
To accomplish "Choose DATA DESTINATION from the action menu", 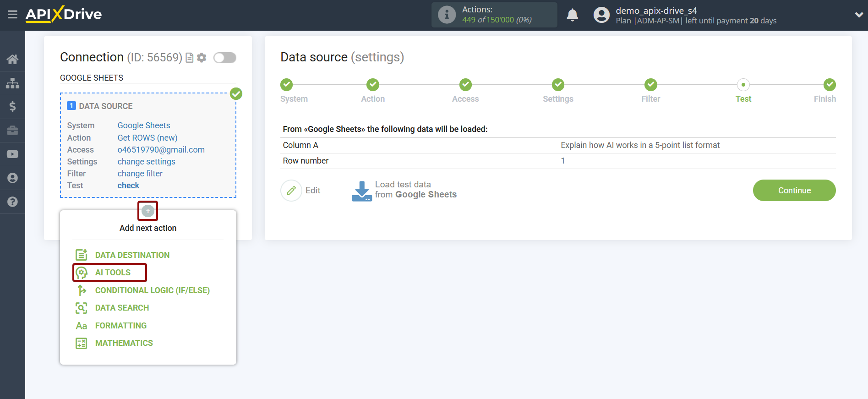I will 132,255.
